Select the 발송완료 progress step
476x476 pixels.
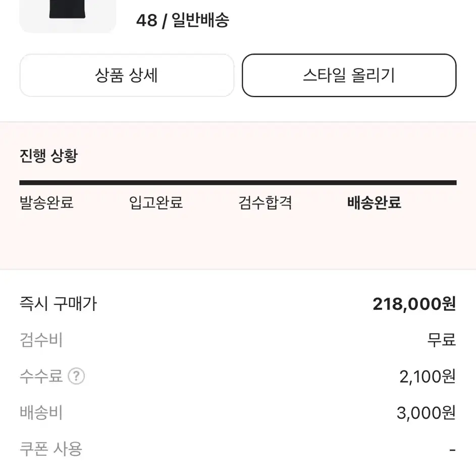(x=46, y=202)
